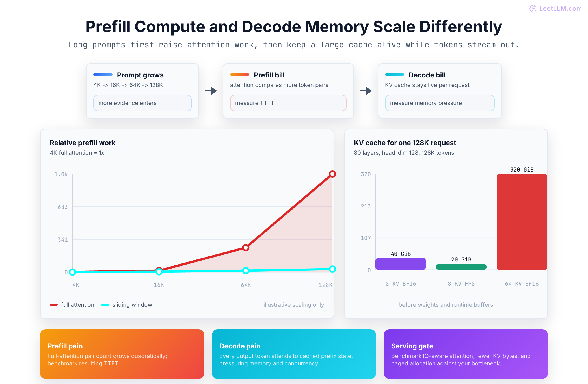Screen dimensions: 588x384
Task: Open the Serving gate card
Action: click(466, 354)
